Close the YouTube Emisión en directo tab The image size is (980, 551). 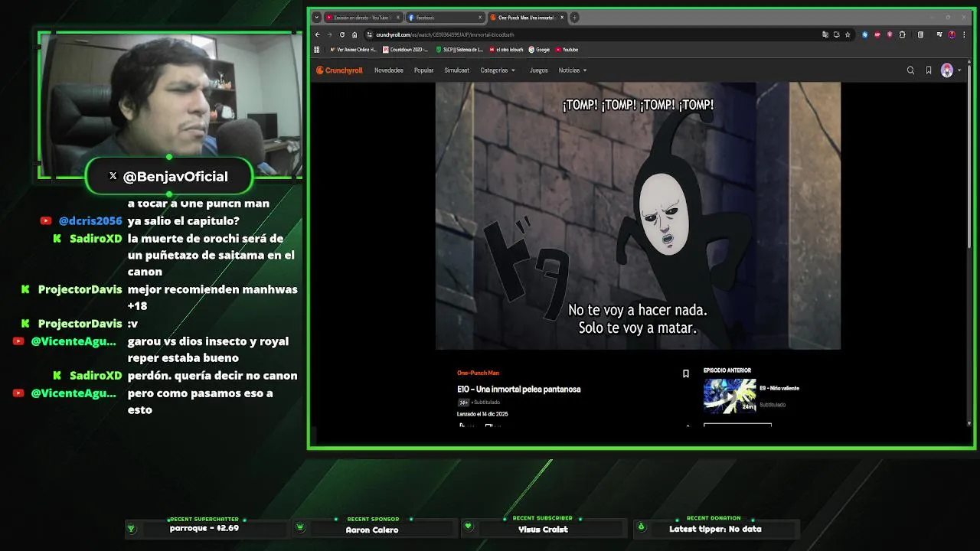(398, 18)
